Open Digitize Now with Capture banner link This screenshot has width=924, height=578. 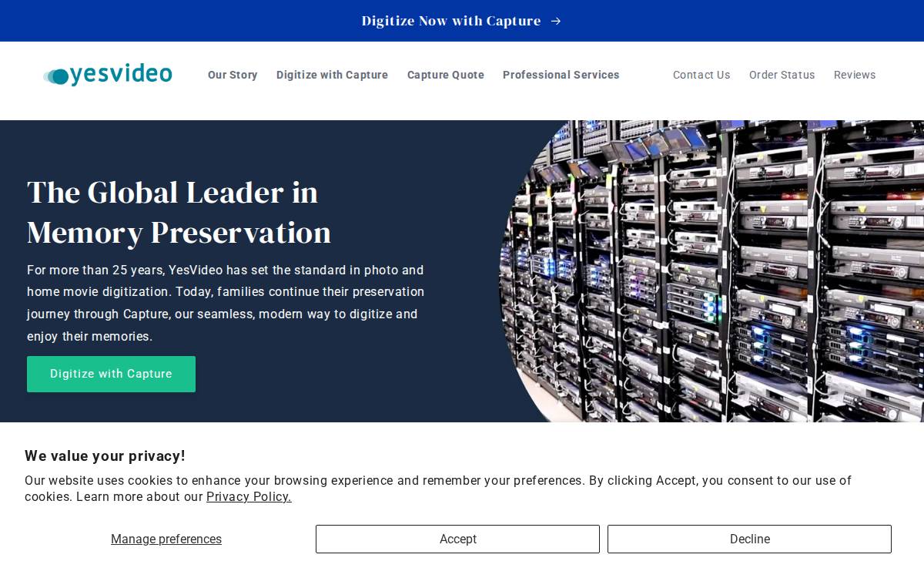461,21
